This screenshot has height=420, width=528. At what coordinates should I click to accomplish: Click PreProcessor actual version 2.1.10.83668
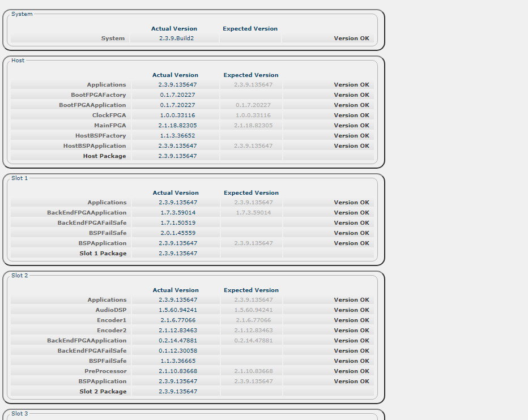[x=178, y=371]
